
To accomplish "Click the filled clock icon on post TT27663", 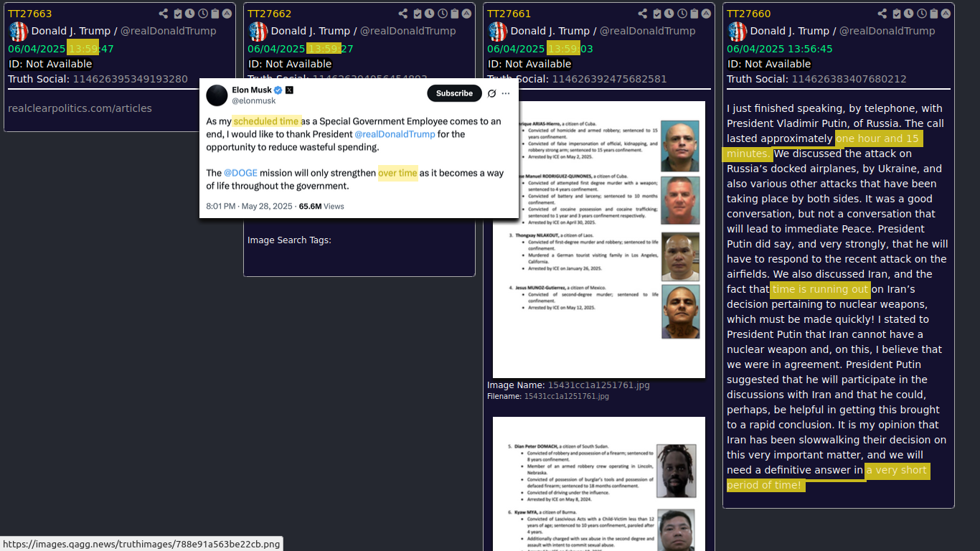I will [189, 14].
